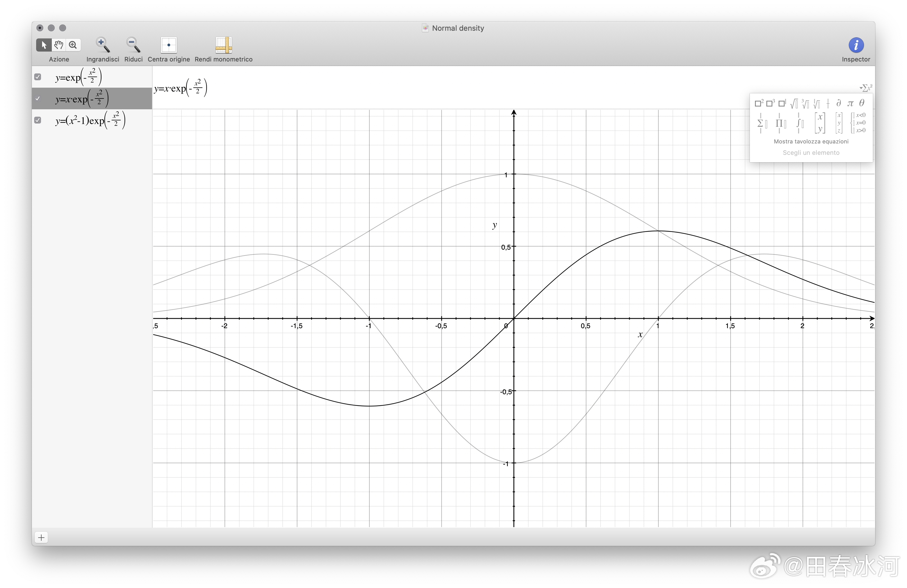Screen dimensions: 907x588
Task: Uncheck the y=exp(-x²/2) equation checkbox
Action: coord(38,77)
